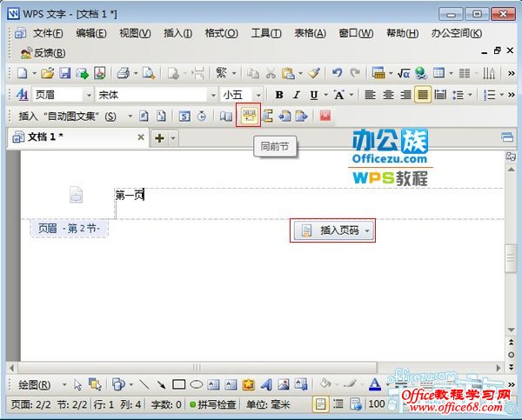The image size is (522, 420).
Task: Insert hyperlink with the globe icon
Action: coord(421,73)
